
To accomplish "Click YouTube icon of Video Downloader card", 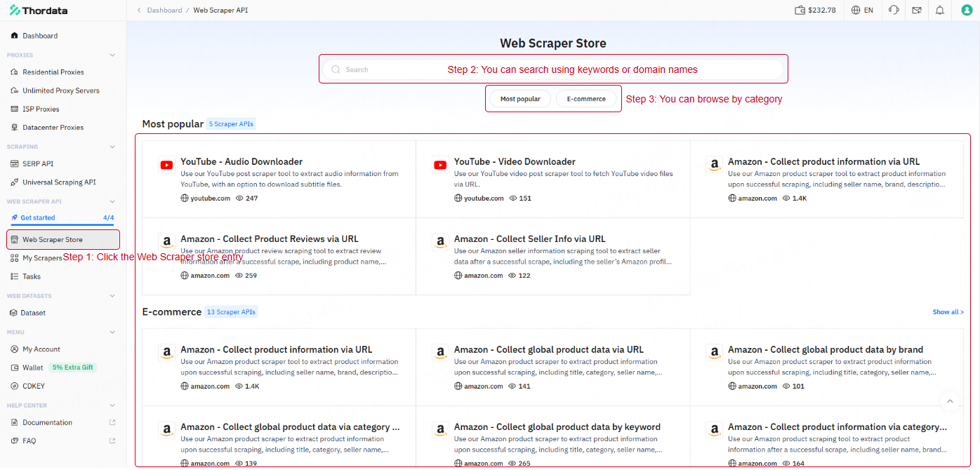I will (440, 166).
